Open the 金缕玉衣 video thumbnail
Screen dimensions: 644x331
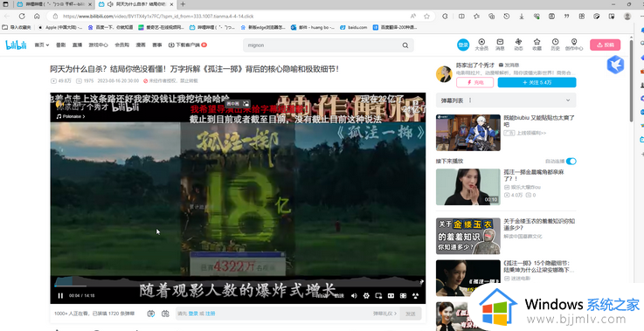click(467, 236)
